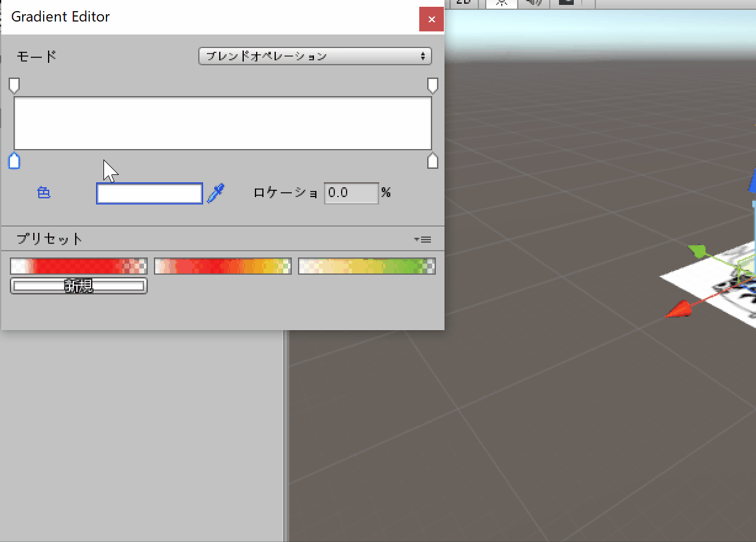The image size is (756, 542).
Task: Apply the yellow-to-green gradient preset
Action: click(x=367, y=266)
